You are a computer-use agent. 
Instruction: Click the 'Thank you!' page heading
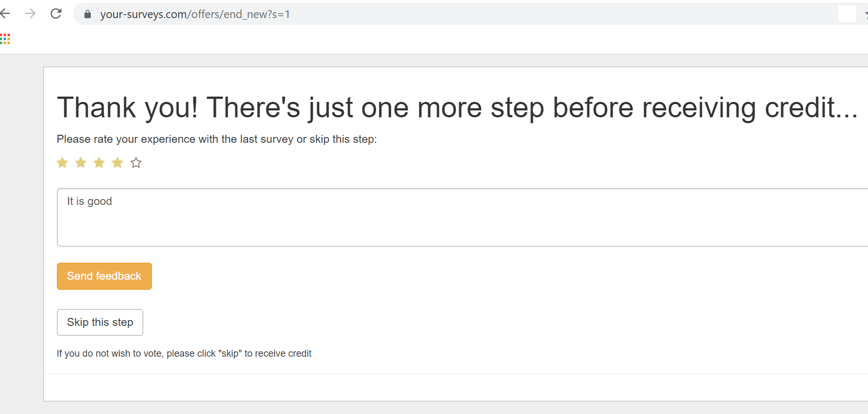pyautogui.click(x=457, y=108)
